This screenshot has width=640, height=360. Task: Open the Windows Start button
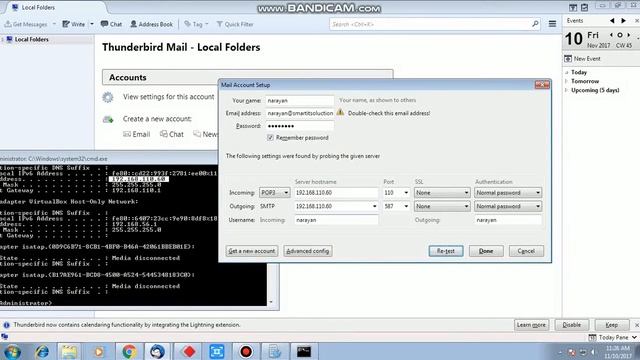click(x=12, y=351)
